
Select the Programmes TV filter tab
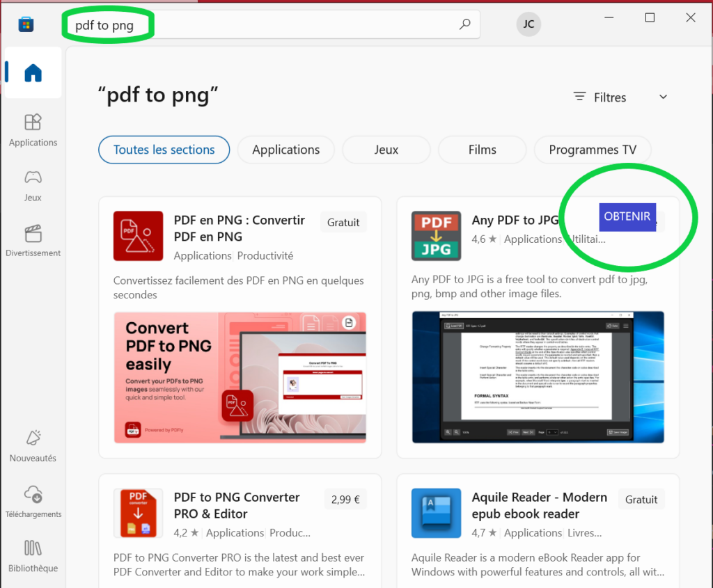[x=593, y=150]
